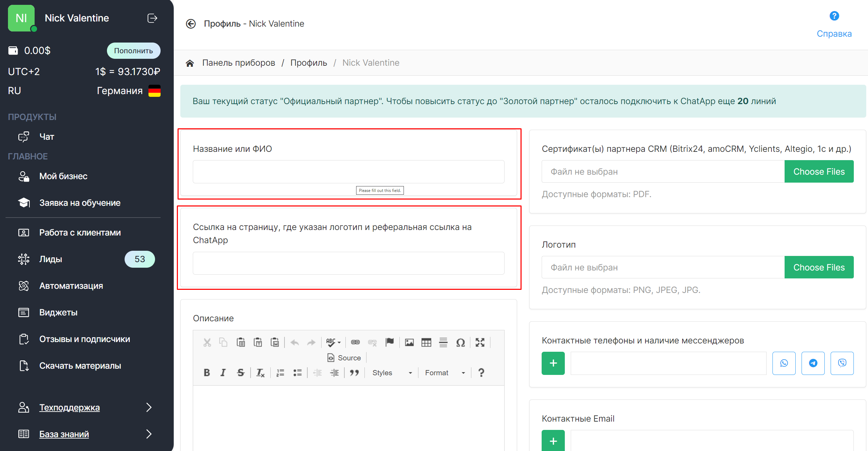This screenshot has width=868, height=451.
Task: Click the special character omega icon
Action: [460, 342]
